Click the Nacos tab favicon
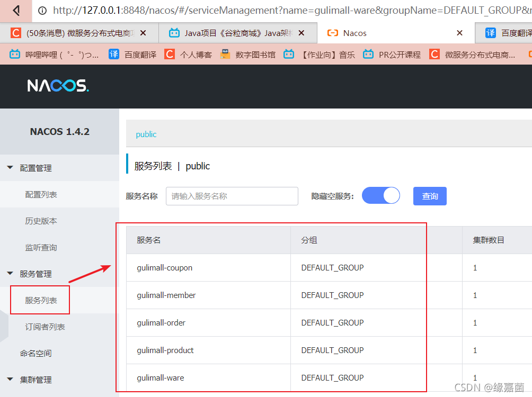Viewport: 532px width, 397px height. coord(333,33)
